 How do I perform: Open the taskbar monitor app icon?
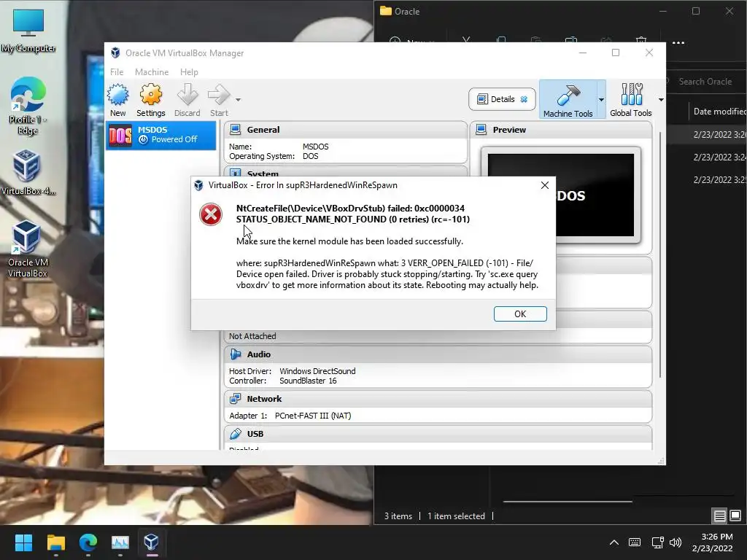[x=120, y=542]
